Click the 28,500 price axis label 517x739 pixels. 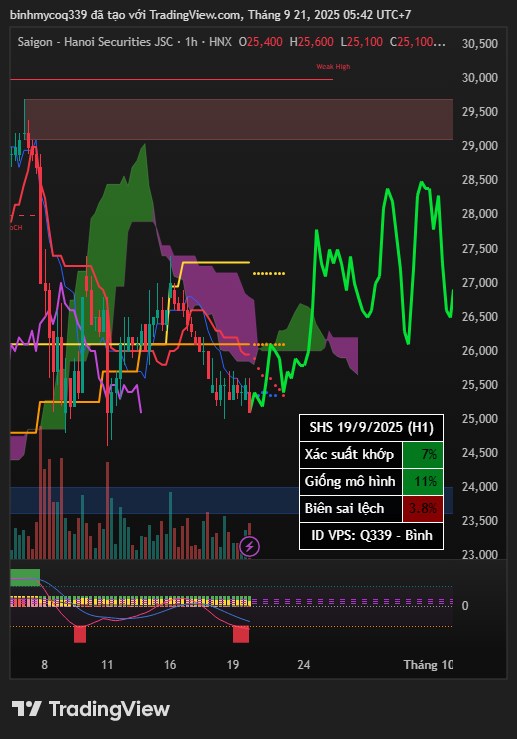pos(479,180)
